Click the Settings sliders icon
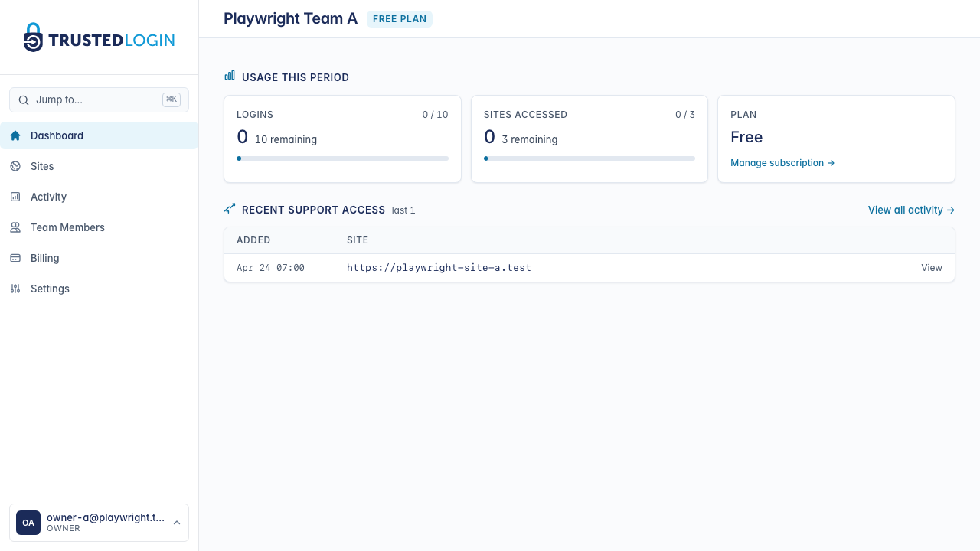The image size is (980, 551). [x=15, y=289]
